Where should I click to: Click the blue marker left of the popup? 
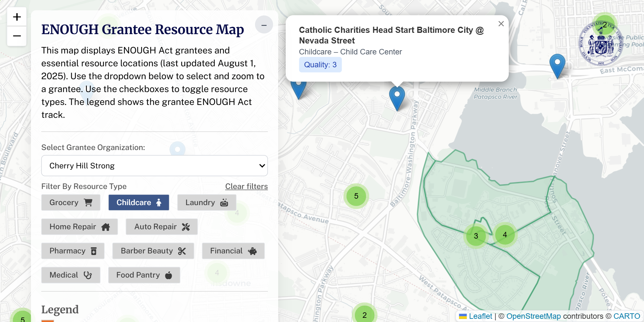click(x=298, y=90)
